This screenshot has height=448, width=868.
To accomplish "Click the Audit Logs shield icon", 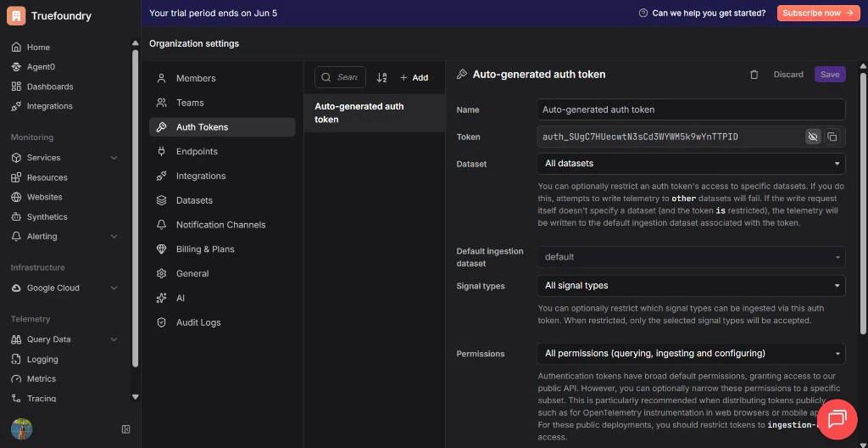I will pyautogui.click(x=162, y=322).
